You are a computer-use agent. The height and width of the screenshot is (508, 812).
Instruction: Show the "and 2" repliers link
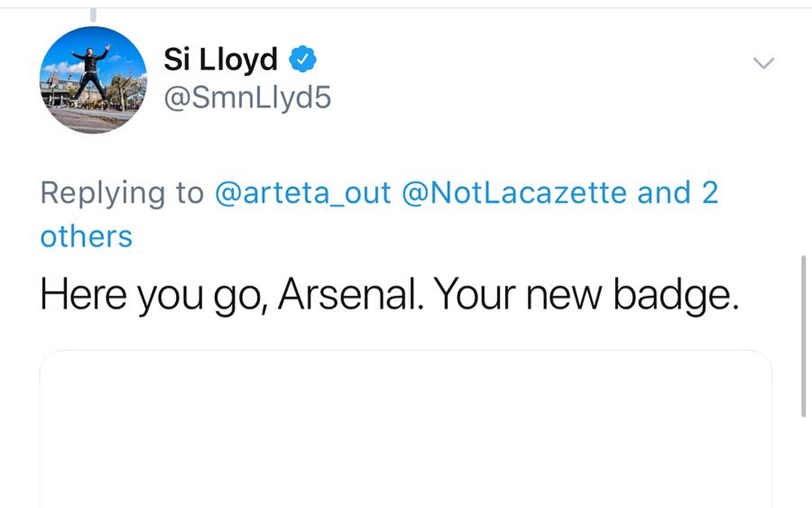click(677, 192)
